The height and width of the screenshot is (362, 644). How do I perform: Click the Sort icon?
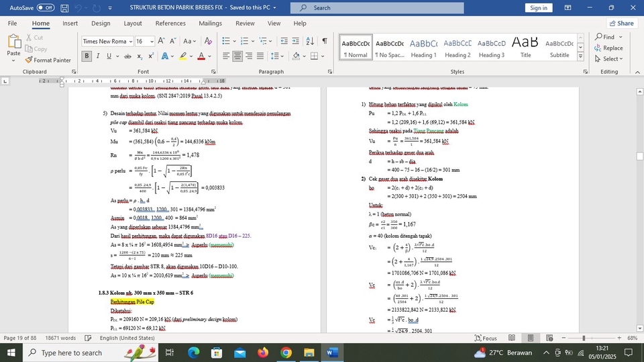pos(310,41)
